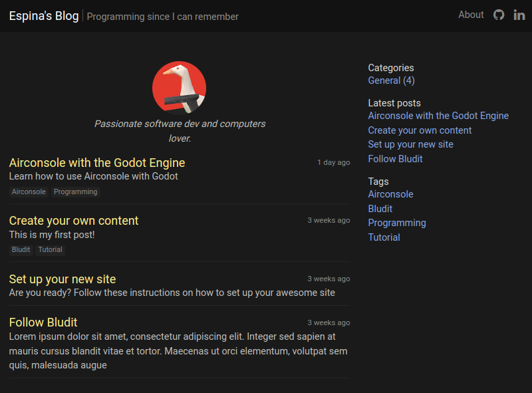532x393 pixels.
Task: Open the Bludit tag in sidebar
Action: pos(380,209)
